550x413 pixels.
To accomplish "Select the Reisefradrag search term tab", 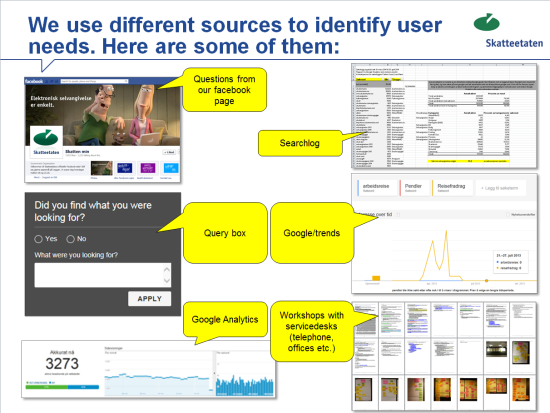I will pyautogui.click(x=452, y=188).
